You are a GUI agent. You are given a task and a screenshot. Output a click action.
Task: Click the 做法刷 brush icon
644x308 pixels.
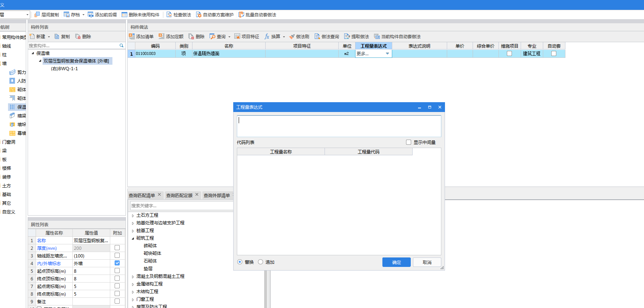292,36
